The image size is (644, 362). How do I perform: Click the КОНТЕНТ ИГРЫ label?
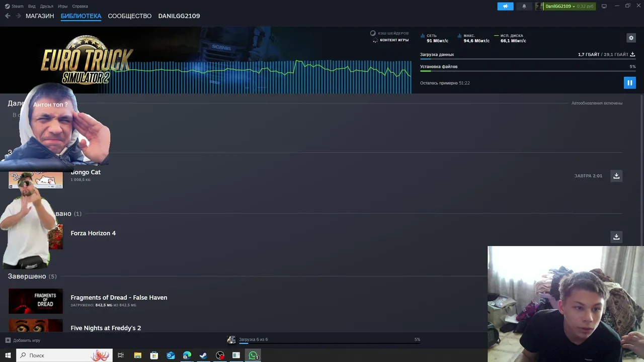pyautogui.click(x=394, y=40)
